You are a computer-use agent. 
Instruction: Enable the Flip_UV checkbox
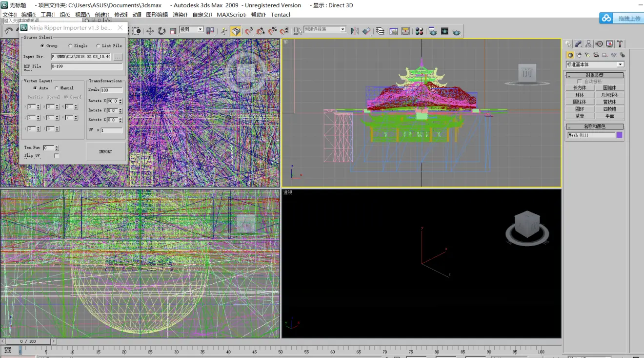[57, 156]
